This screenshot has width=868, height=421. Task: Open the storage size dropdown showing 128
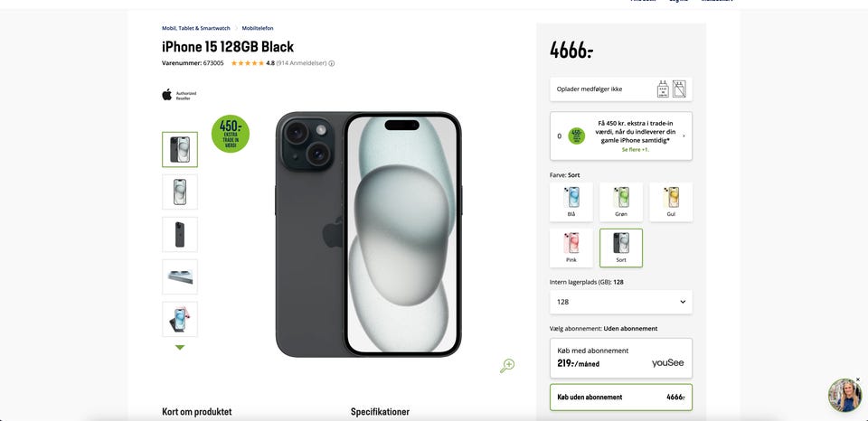point(621,302)
